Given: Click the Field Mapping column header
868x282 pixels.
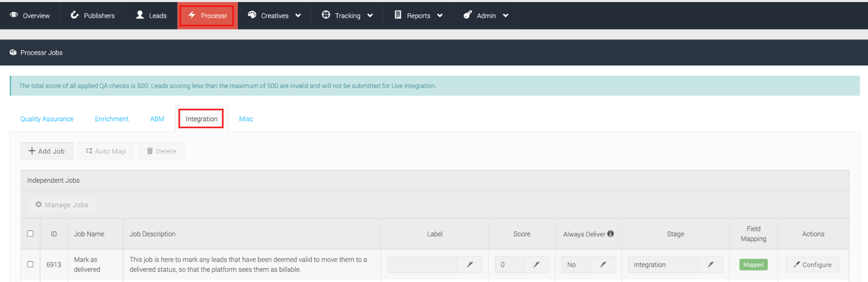Looking at the screenshot, I should (753, 234).
